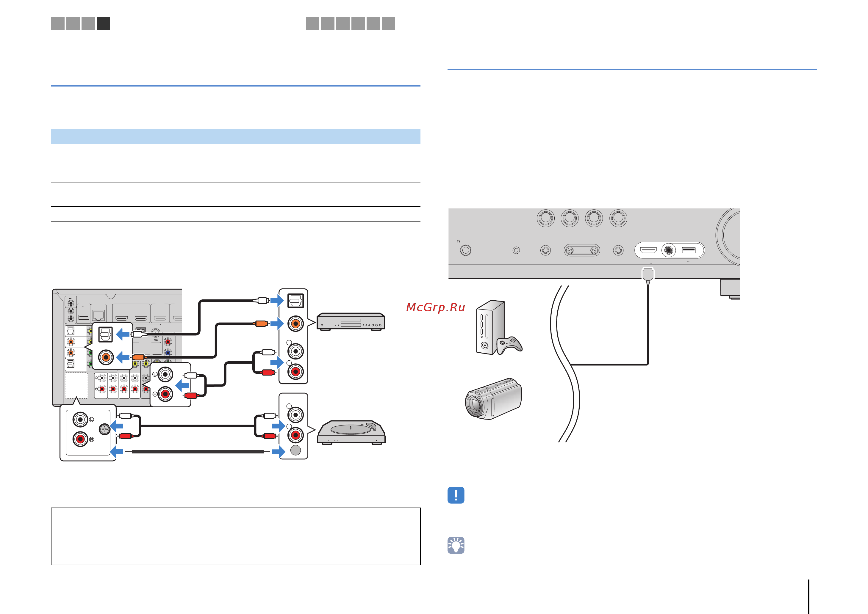Screen dimensions: 868x614
Task: Click the gamepad controller beside the console
Action: (x=510, y=345)
